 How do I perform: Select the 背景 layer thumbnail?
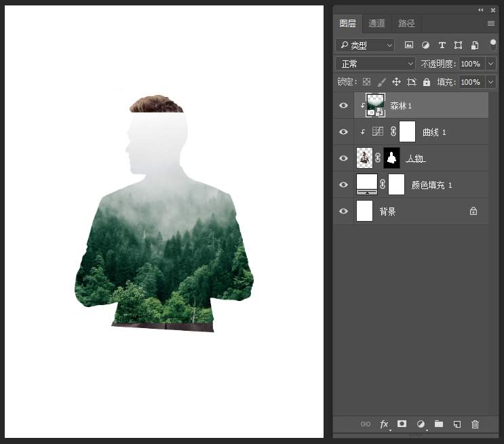click(x=364, y=211)
